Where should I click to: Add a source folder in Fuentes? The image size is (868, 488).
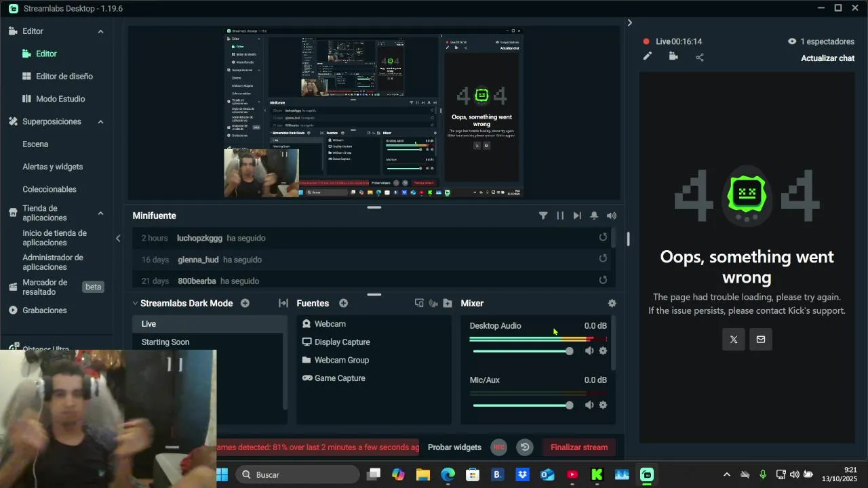click(x=448, y=303)
